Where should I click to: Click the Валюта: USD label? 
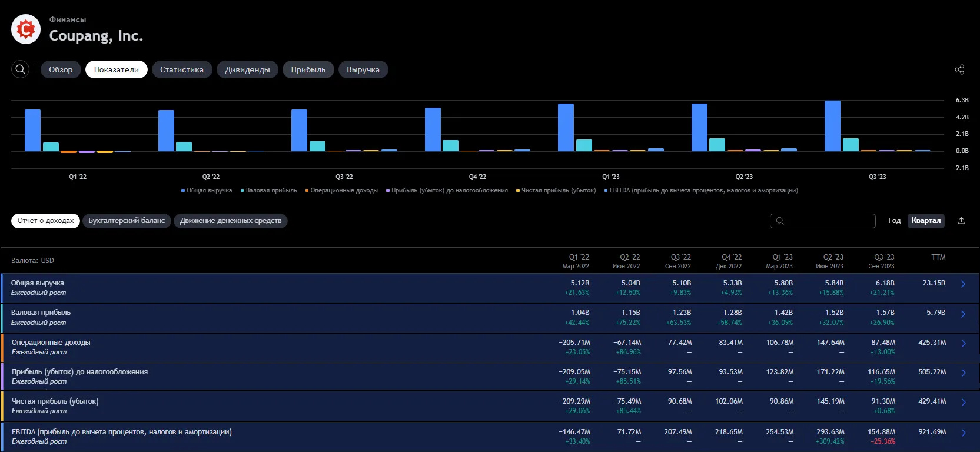32,260
